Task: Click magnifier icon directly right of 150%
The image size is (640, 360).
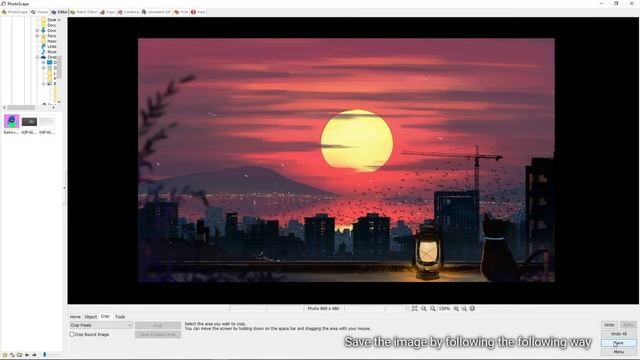Action: (456, 309)
